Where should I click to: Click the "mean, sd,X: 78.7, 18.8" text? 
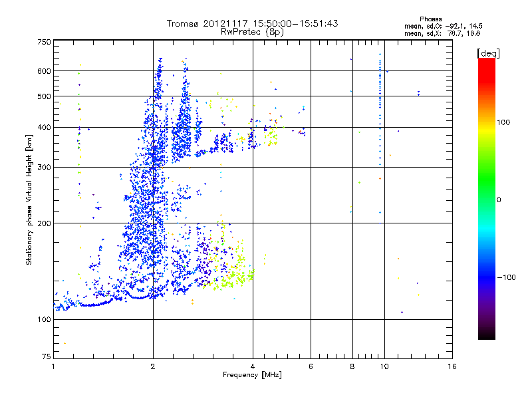click(x=442, y=33)
